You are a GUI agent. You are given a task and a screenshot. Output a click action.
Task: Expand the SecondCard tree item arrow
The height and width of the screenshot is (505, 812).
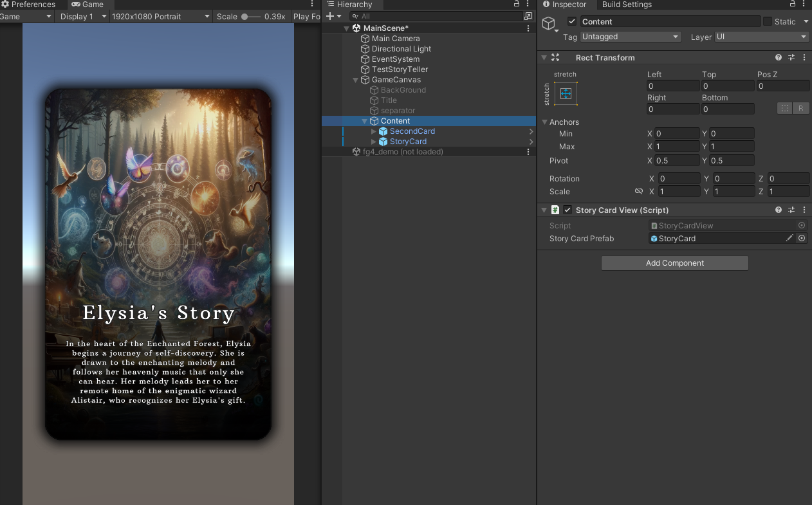(374, 131)
